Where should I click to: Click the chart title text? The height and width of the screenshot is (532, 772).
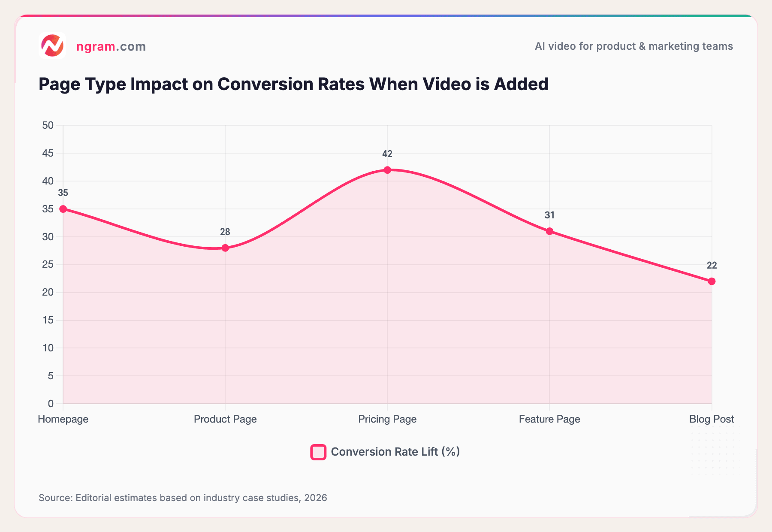[x=293, y=84]
